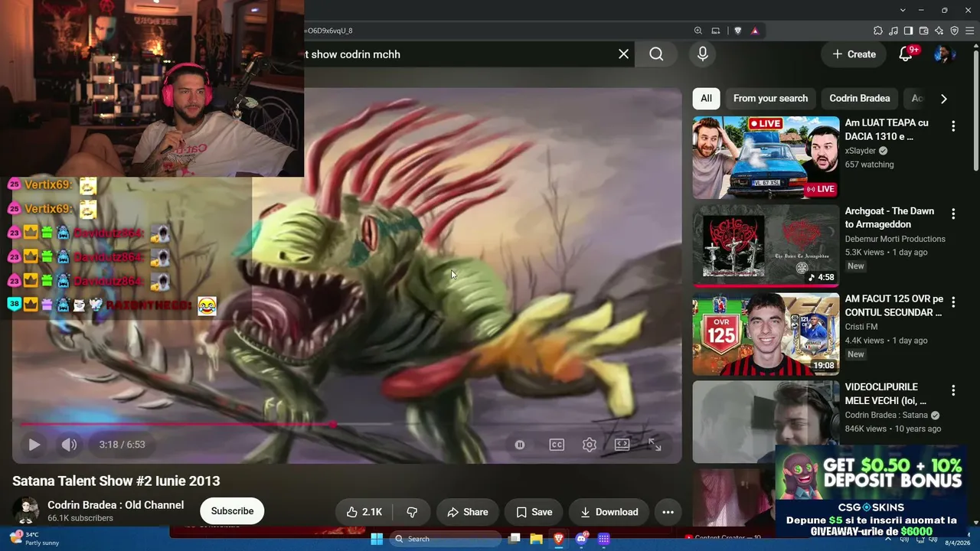Open Task View on taskbar

tap(515, 539)
